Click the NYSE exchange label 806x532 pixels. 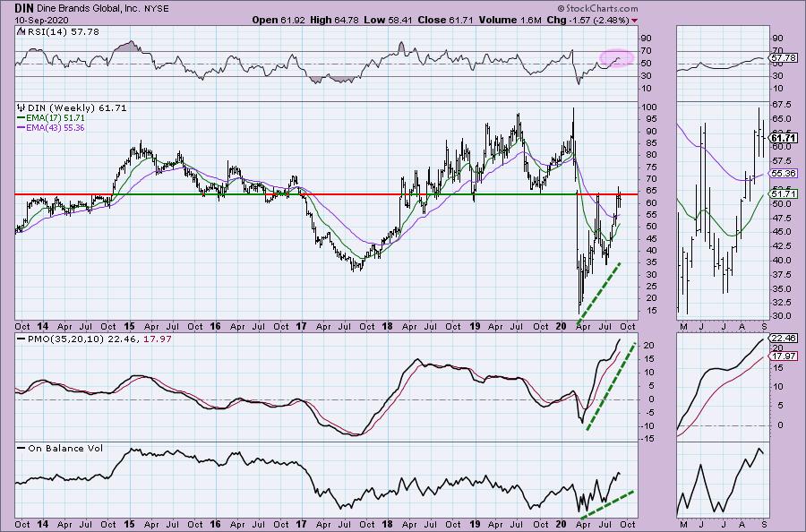click(x=158, y=9)
